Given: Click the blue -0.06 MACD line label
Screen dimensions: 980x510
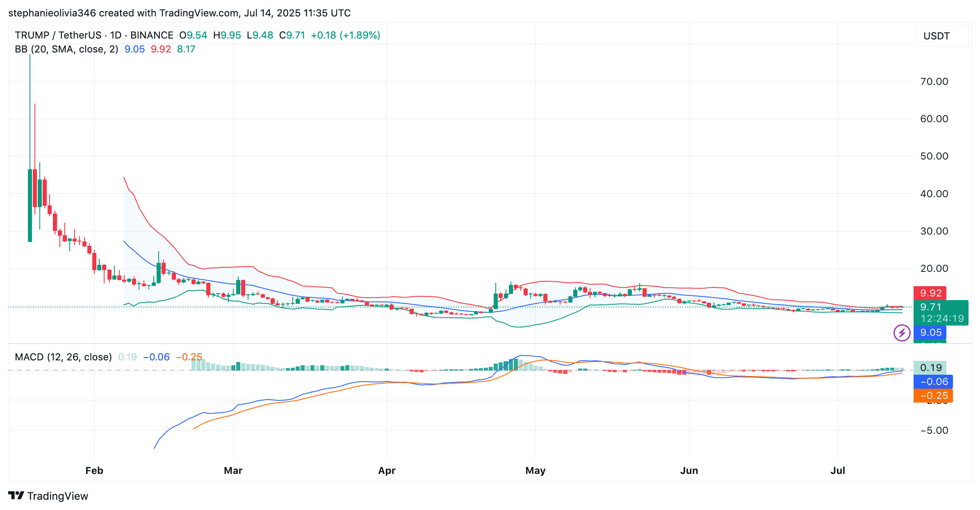Looking at the screenshot, I should pyautogui.click(x=933, y=382).
